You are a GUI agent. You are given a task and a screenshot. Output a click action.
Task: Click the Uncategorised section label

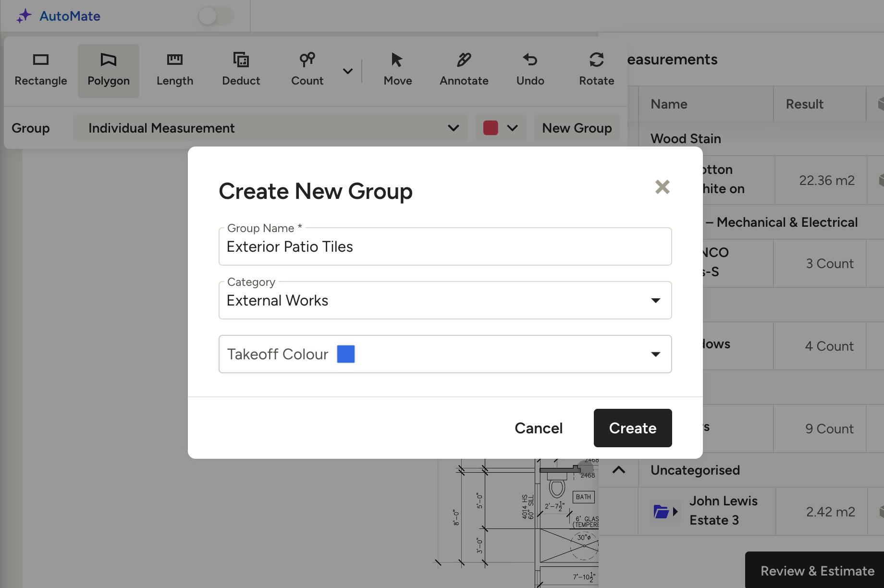point(695,470)
